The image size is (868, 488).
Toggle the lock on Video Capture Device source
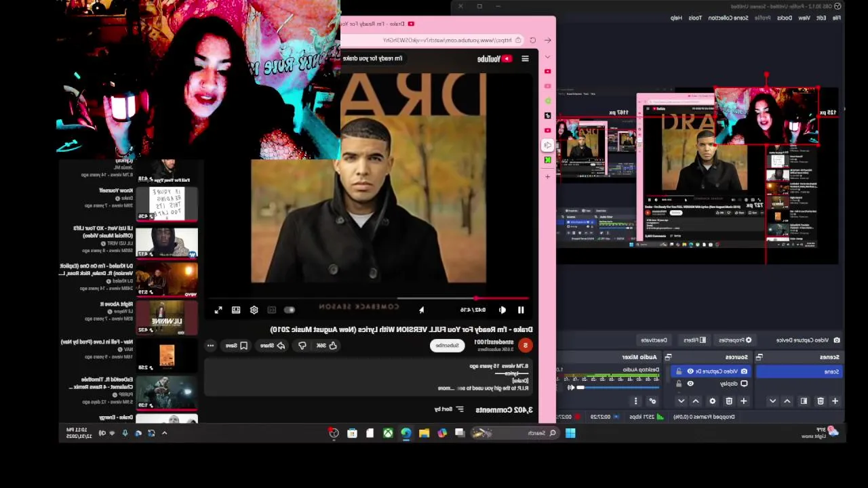click(x=679, y=371)
